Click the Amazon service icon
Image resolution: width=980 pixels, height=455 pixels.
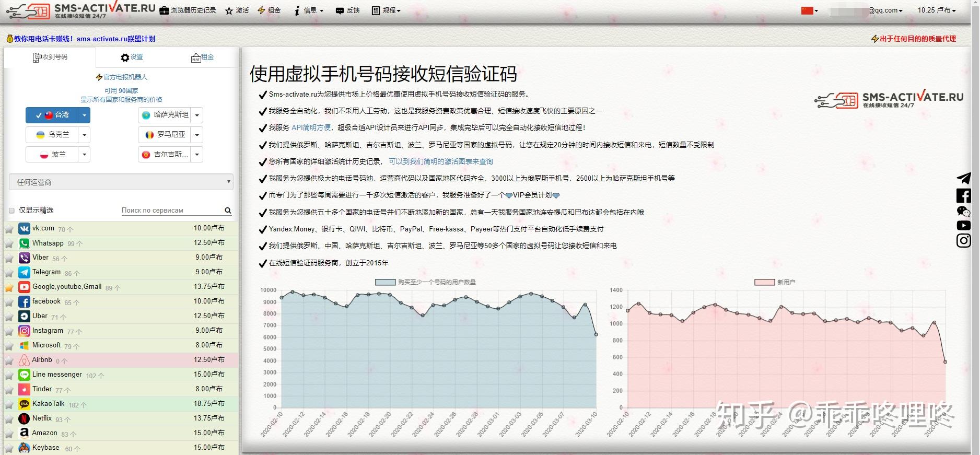click(x=24, y=434)
